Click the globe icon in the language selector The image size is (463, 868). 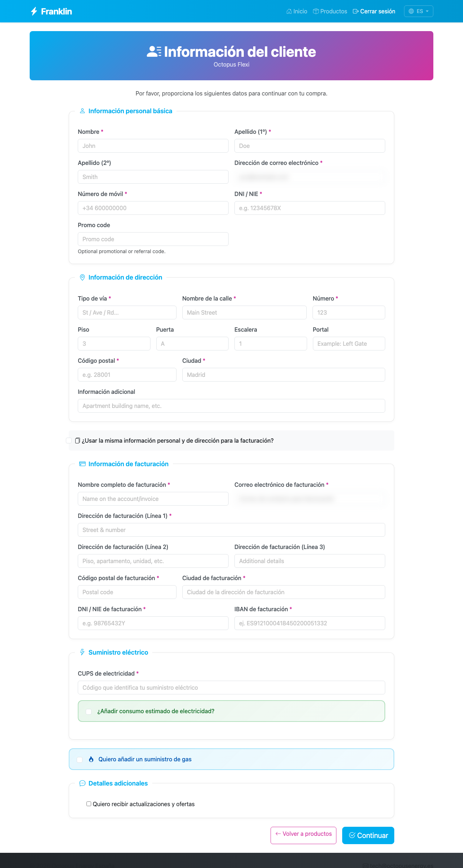(x=411, y=11)
